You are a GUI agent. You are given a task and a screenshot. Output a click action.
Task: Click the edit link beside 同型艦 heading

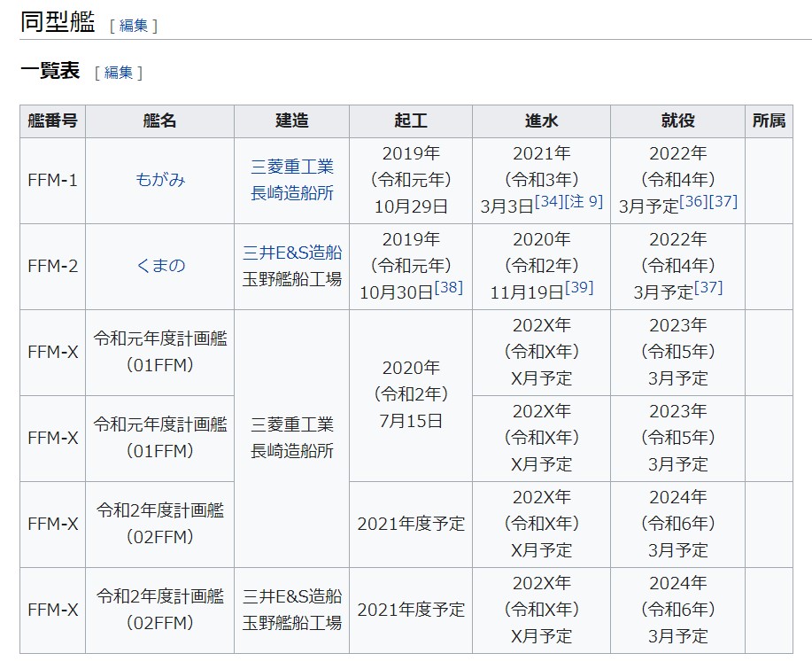(133, 26)
